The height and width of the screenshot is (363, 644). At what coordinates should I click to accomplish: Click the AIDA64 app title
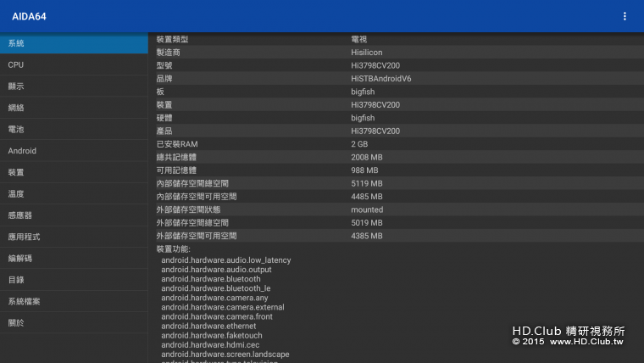coord(29,16)
